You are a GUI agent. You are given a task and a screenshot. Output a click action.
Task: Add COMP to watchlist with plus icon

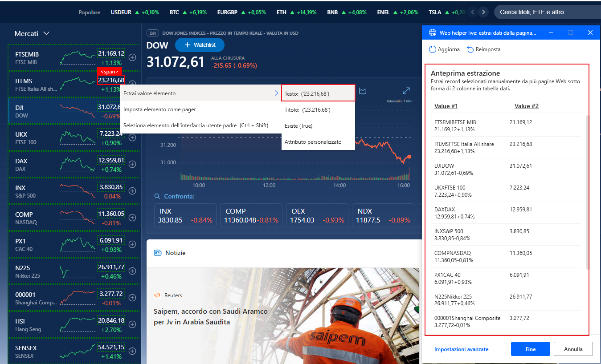pos(132,218)
